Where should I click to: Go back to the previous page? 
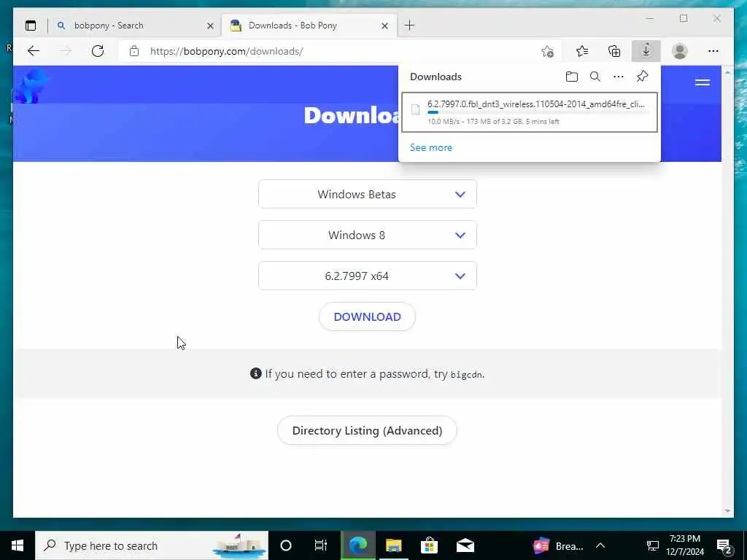[x=34, y=51]
